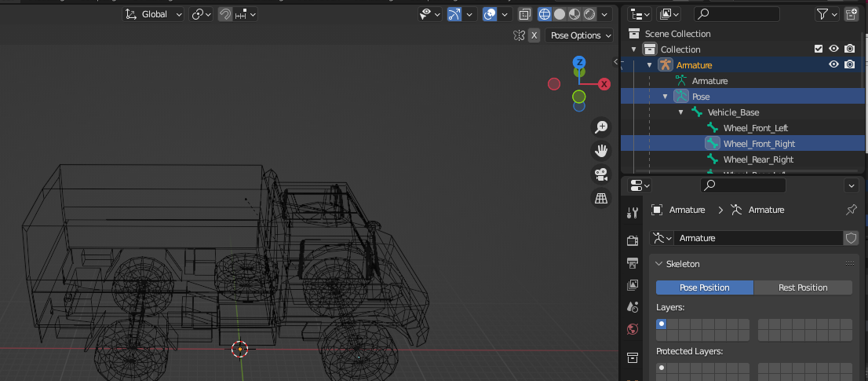Switch to rendered viewport shading
The width and height of the screenshot is (868, 381).
pos(589,14)
